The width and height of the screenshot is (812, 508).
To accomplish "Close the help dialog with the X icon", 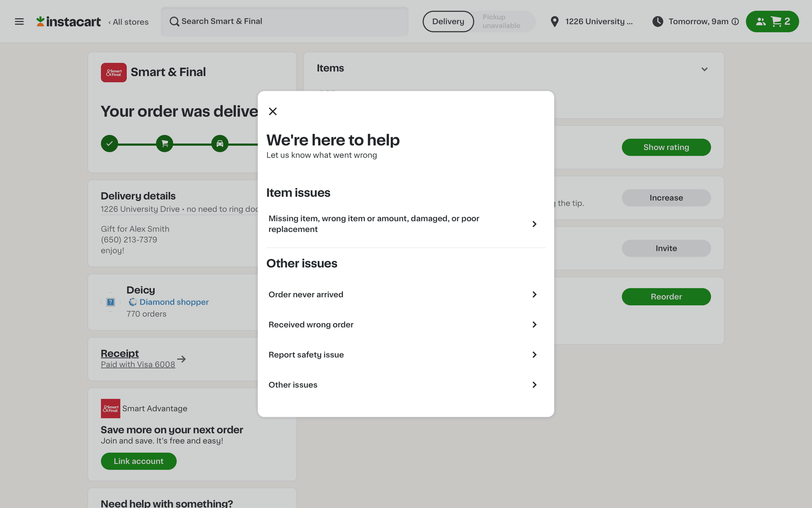I will pyautogui.click(x=273, y=111).
